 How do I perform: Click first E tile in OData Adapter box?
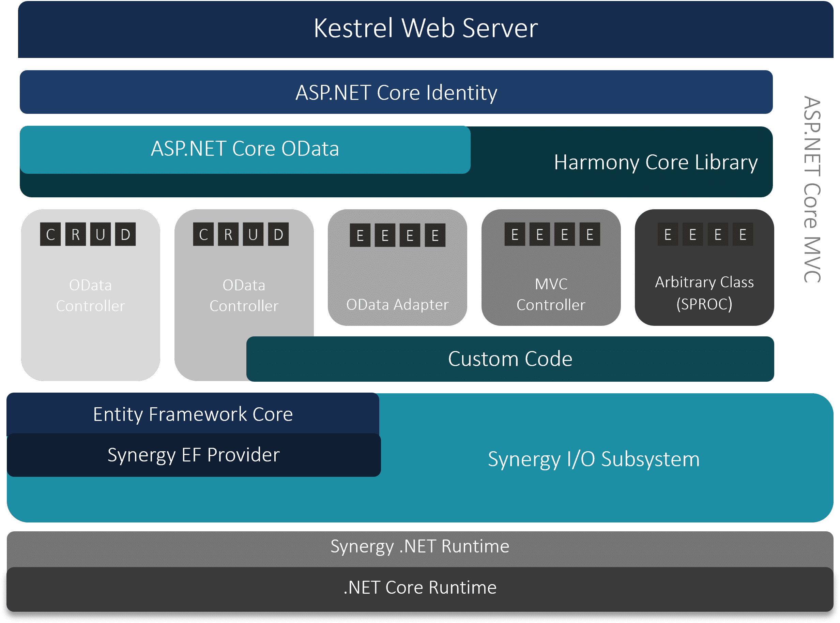(360, 236)
